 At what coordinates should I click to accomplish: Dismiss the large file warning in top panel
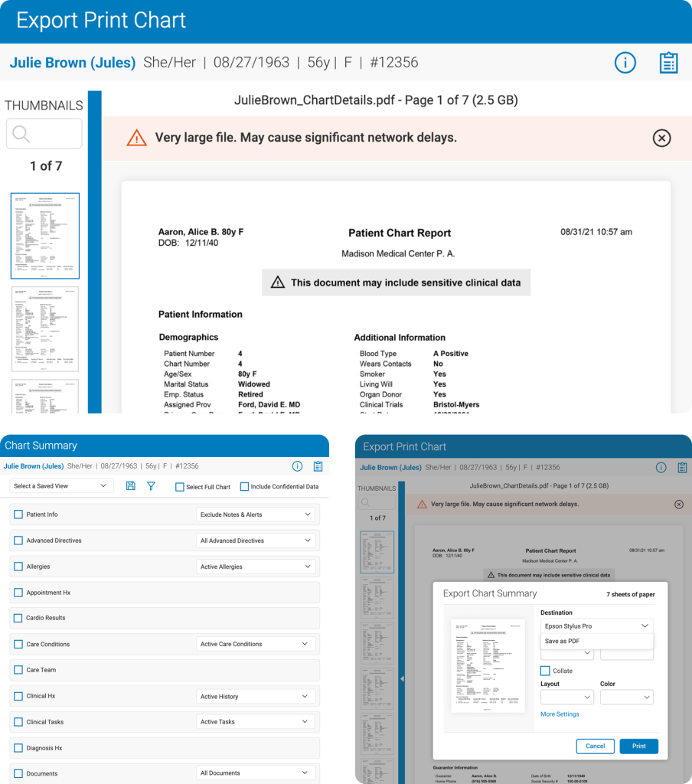point(661,138)
